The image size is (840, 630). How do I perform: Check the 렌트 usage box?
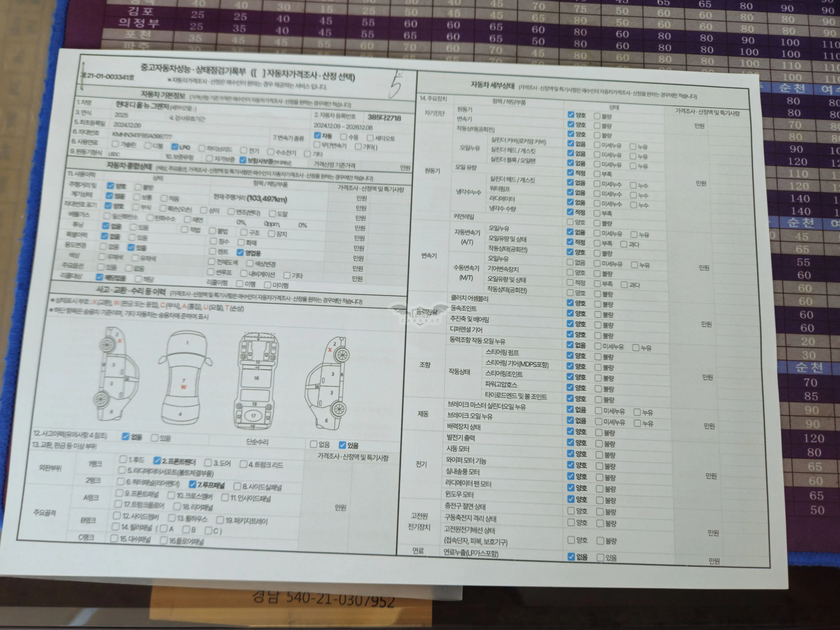pyautogui.click(x=212, y=251)
